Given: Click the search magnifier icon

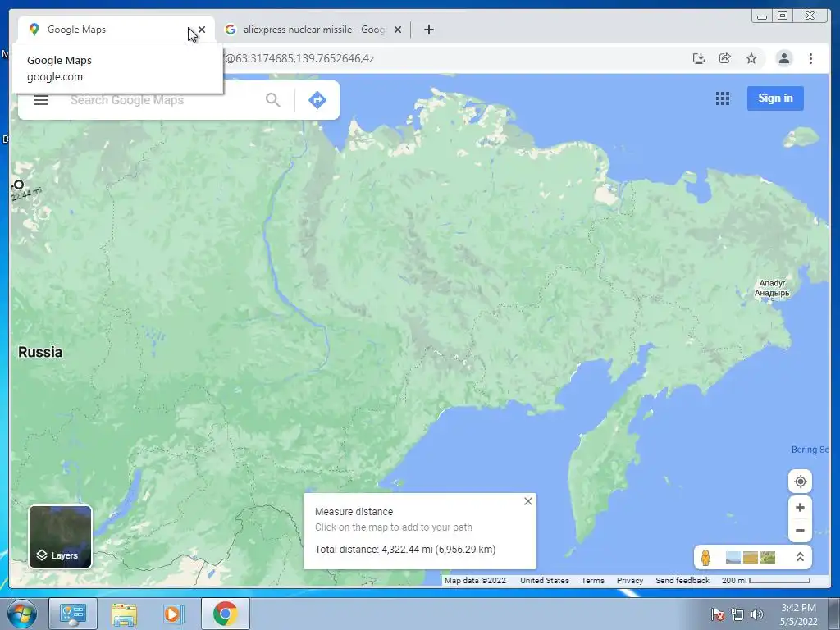Looking at the screenshot, I should point(272,100).
